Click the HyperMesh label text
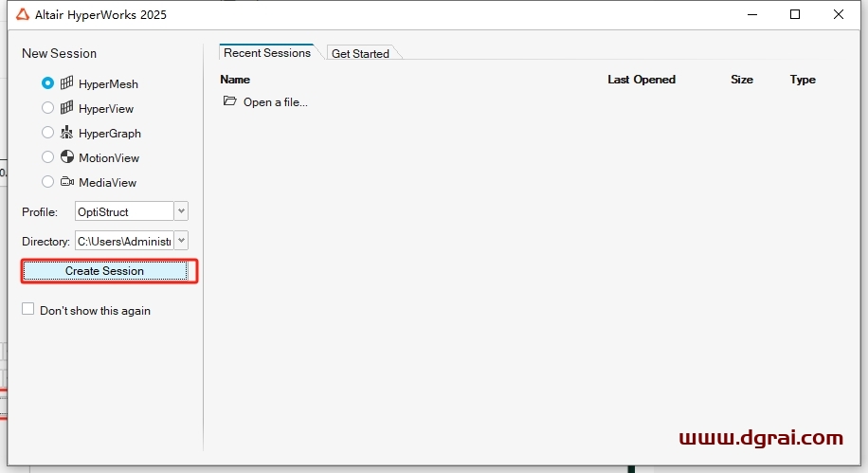Image resolution: width=868 pixels, height=473 pixels. [x=108, y=84]
